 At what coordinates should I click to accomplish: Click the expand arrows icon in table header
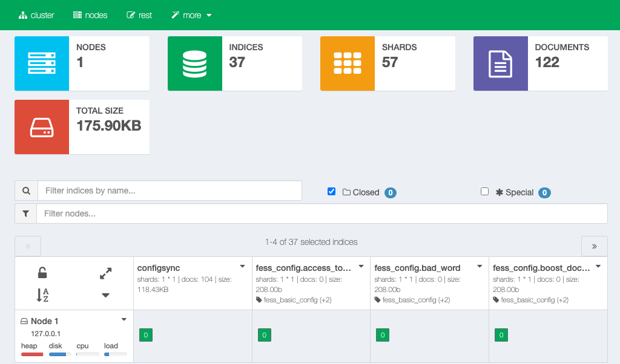click(105, 274)
